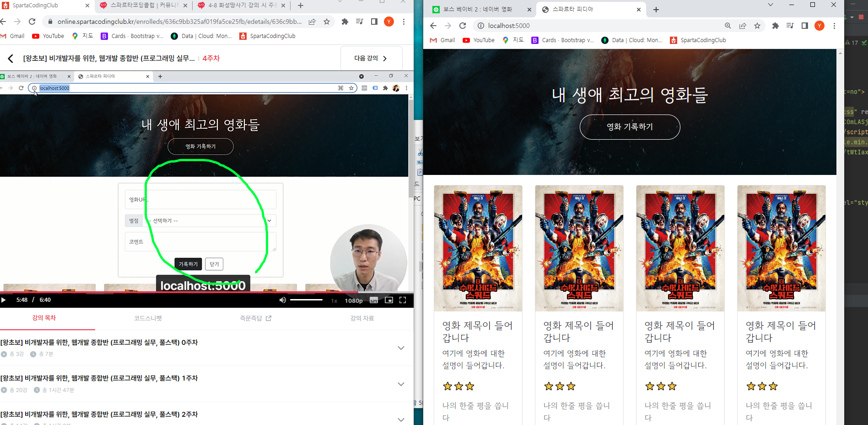Open the profile avatar Y in the right window
This screenshot has height=425, width=868.
click(819, 26)
